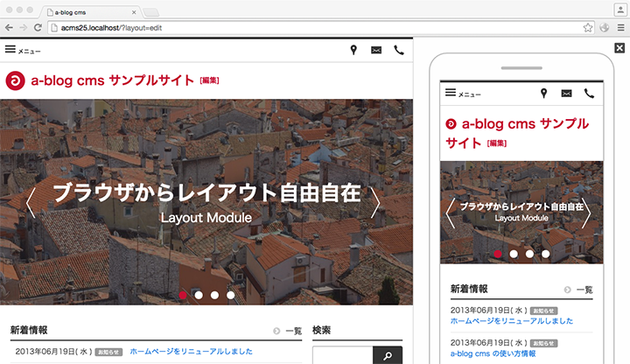
Task: Click the phone icon in phone preview
Action: tap(589, 94)
